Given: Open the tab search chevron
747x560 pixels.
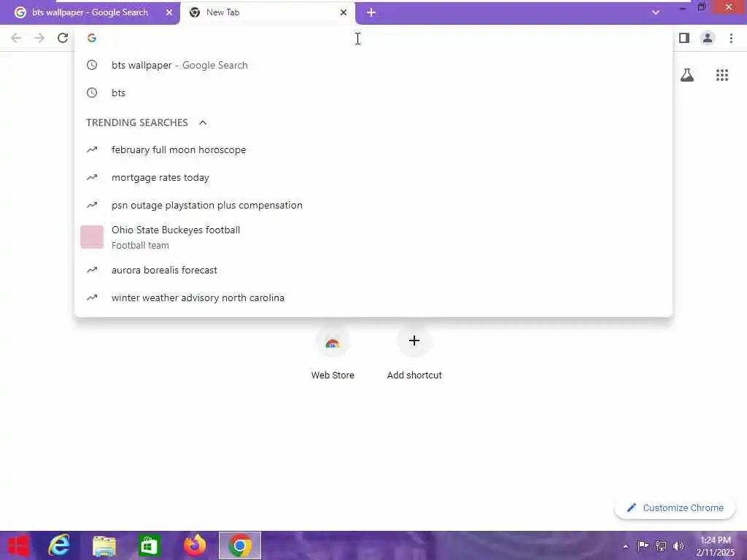Looking at the screenshot, I should pyautogui.click(x=656, y=12).
